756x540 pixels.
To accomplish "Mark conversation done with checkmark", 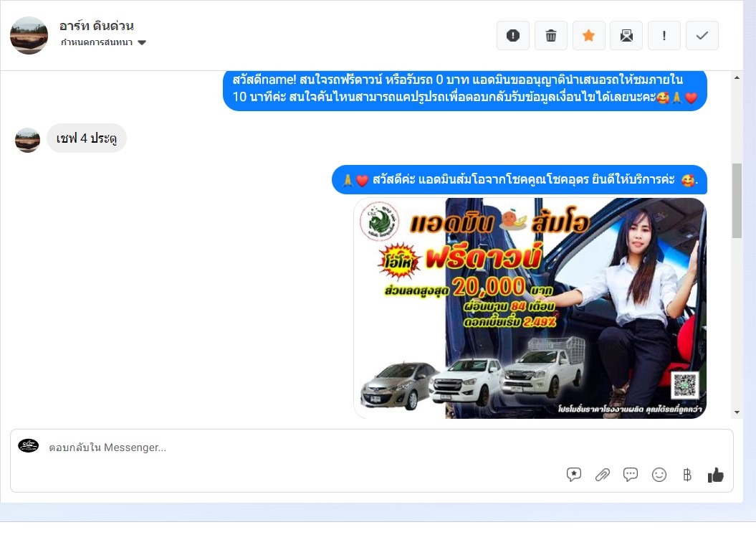I will pos(702,35).
